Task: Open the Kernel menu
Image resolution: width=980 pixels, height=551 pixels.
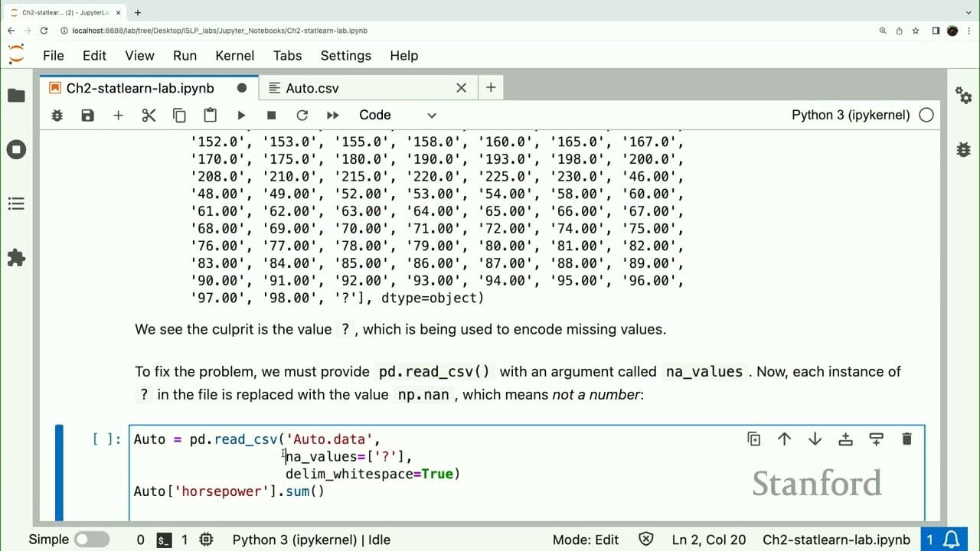Action: click(234, 56)
